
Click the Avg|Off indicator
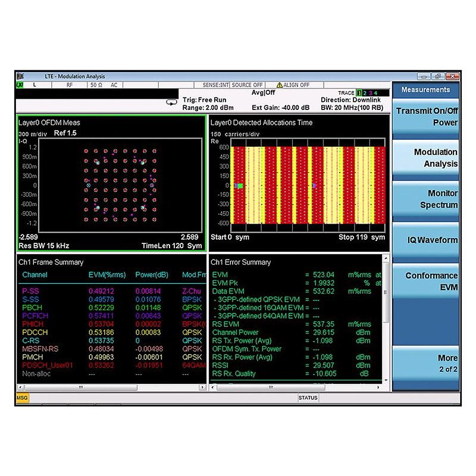[263, 92]
